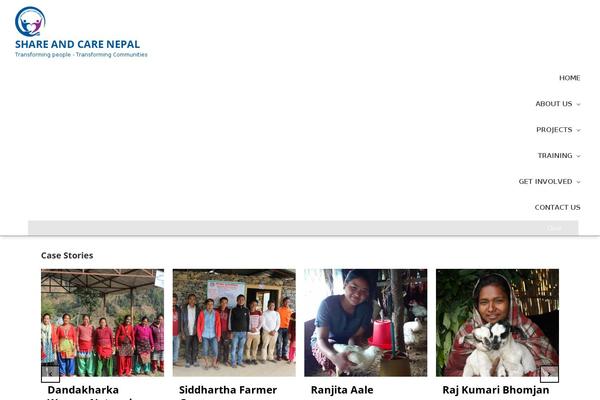Screen dimensions: 600x400
Task: Click the woman holding goat photo
Action: click(497, 323)
